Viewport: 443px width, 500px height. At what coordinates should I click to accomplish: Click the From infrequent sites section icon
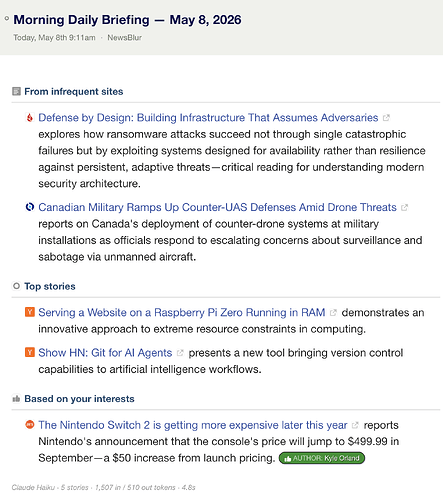pyautogui.click(x=16, y=91)
